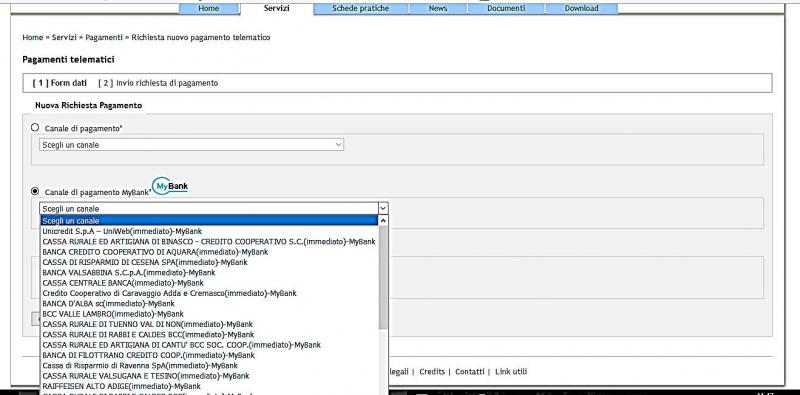
Task: Select the Canale di pagamento MyBank radio
Action: coord(35,191)
